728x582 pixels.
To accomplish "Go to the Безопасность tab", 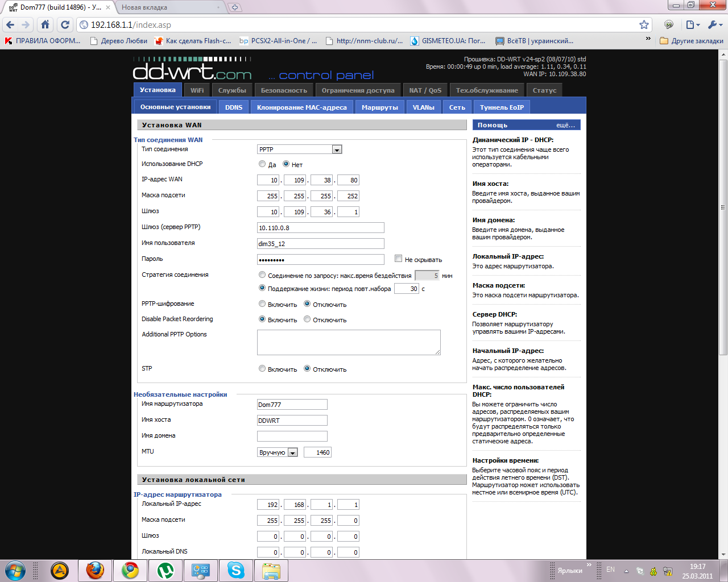I will [284, 90].
